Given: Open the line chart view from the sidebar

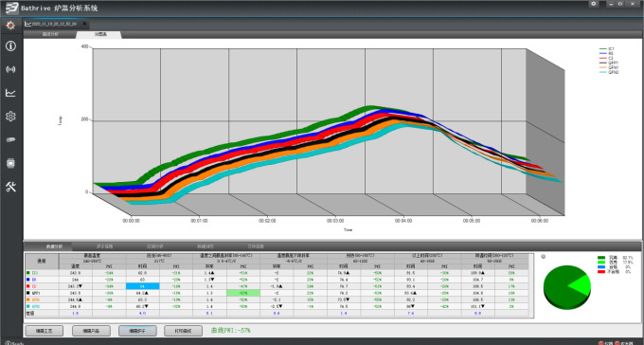Looking at the screenshot, I should (x=10, y=93).
